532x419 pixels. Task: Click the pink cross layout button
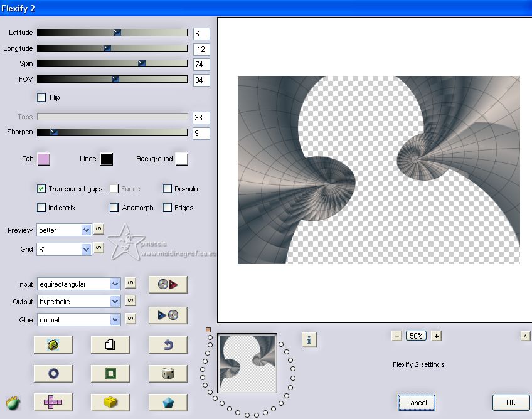click(x=53, y=402)
